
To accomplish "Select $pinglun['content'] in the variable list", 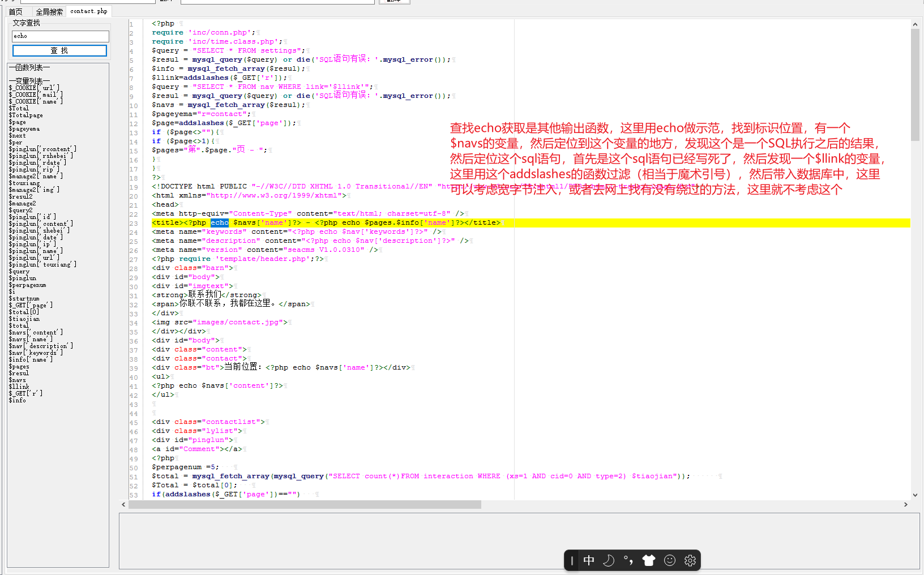I will point(41,224).
